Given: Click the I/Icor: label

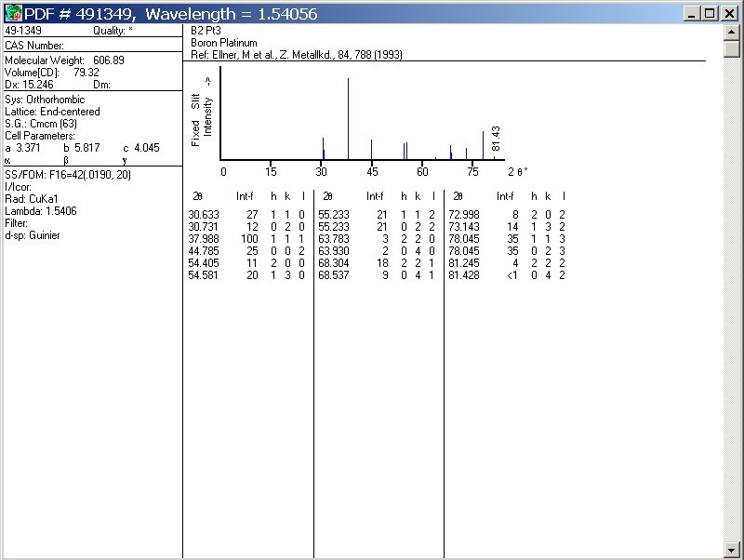Looking at the screenshot, I should pos(18,187).
